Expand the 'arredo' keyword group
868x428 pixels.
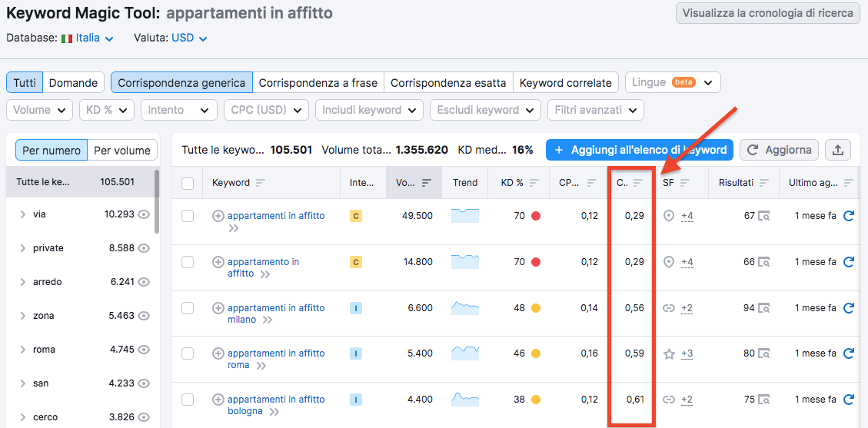point(23,282)
